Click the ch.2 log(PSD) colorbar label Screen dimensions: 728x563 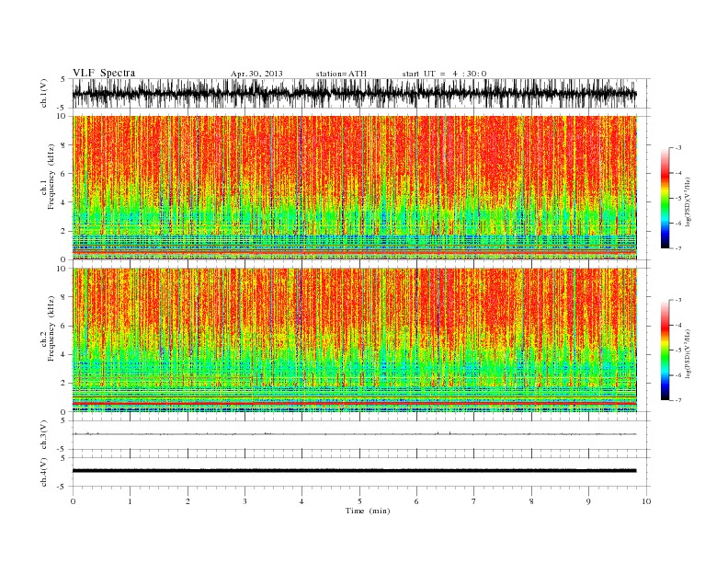[688, 353]
